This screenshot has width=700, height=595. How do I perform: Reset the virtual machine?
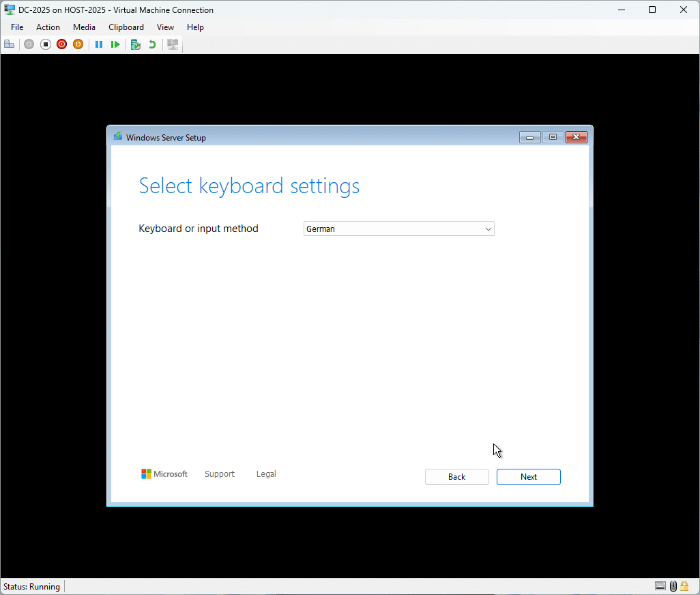point(115,44)
